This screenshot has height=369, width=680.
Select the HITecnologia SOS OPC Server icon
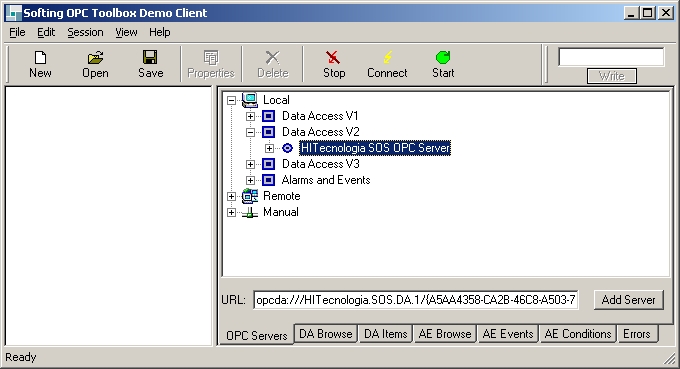click(x=288, y=148)
